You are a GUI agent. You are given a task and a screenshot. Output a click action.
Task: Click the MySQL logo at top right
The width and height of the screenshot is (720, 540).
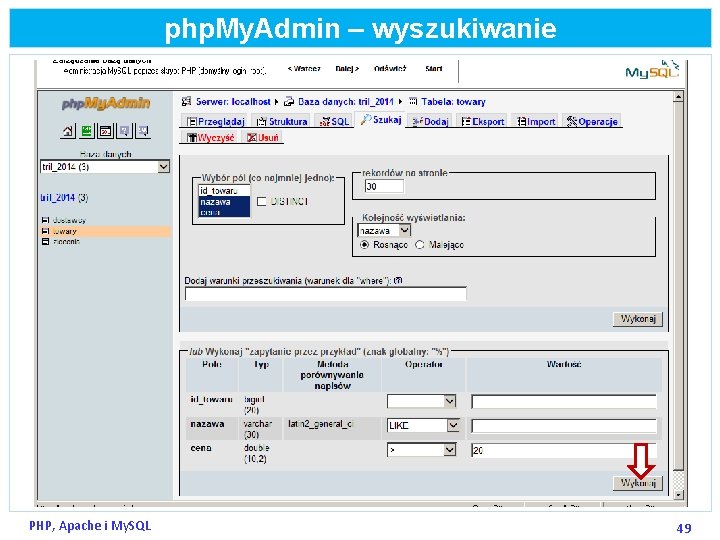coord(652,70)
